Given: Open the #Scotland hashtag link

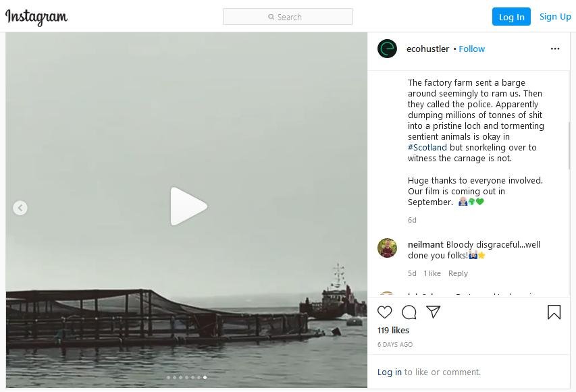Looking at the screenshot, I should (x=428, y=147).
